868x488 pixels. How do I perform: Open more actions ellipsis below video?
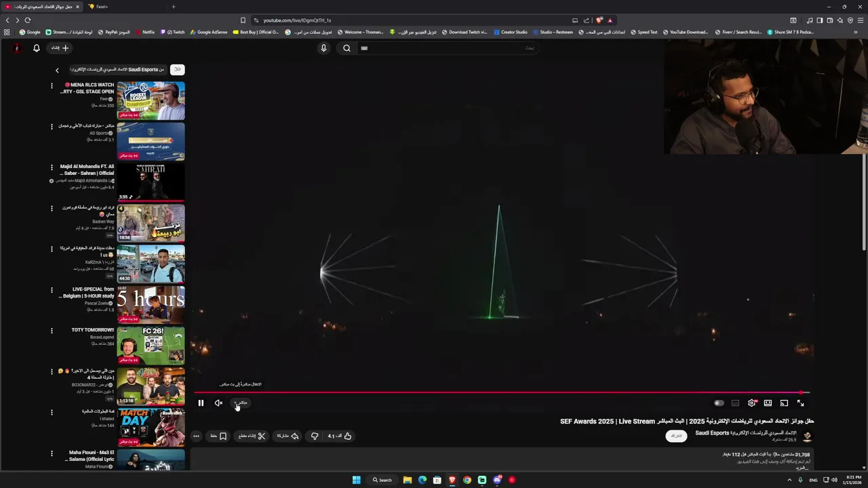pyautogui.click(x=196, y=436)
